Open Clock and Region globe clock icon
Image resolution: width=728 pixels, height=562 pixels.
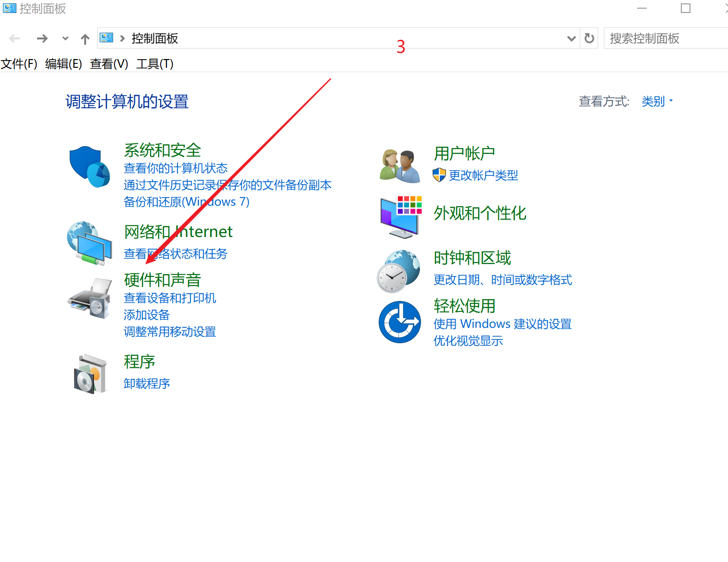(x=398, y=271)
